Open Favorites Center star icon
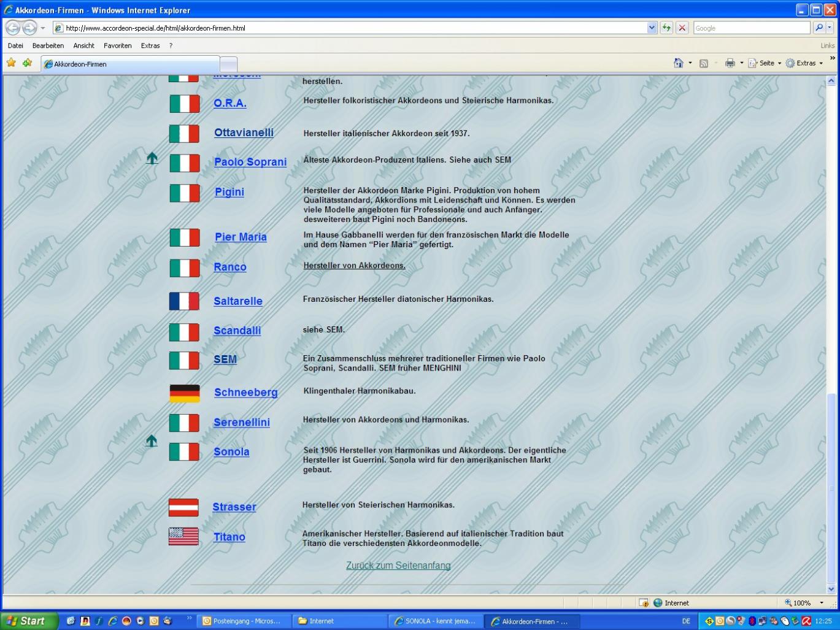This screenshot has width=840, height=630. point(11,63)
